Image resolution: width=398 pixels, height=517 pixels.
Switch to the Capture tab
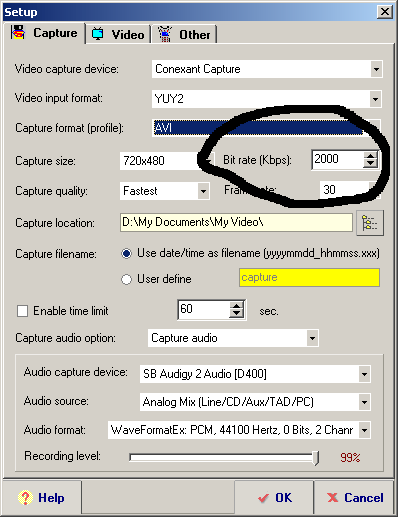pos(44,33)
